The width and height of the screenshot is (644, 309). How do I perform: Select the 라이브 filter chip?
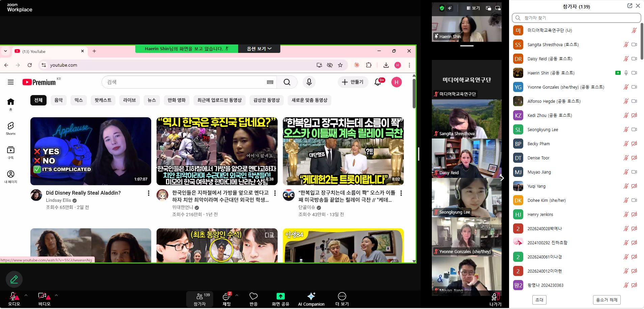[x=129, y=100]
